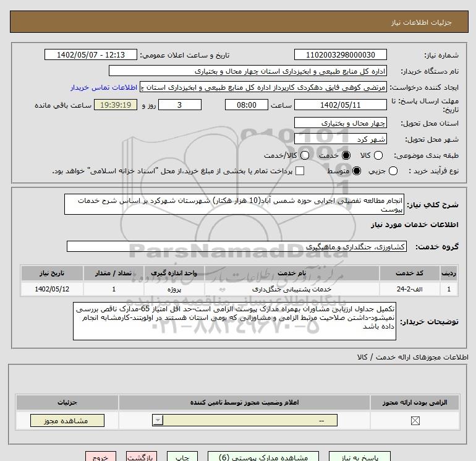Click the delivery province field چهار محال و بختیاری

[340, 123]
